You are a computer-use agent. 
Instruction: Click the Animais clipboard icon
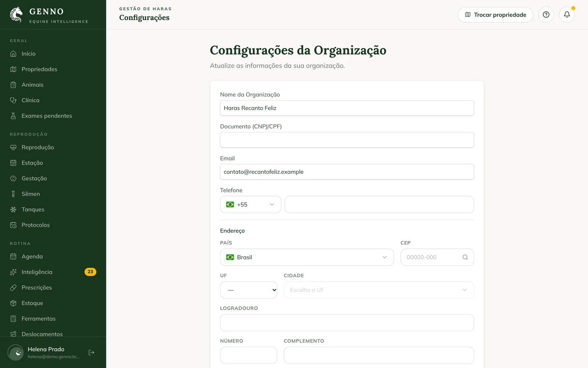13,85
